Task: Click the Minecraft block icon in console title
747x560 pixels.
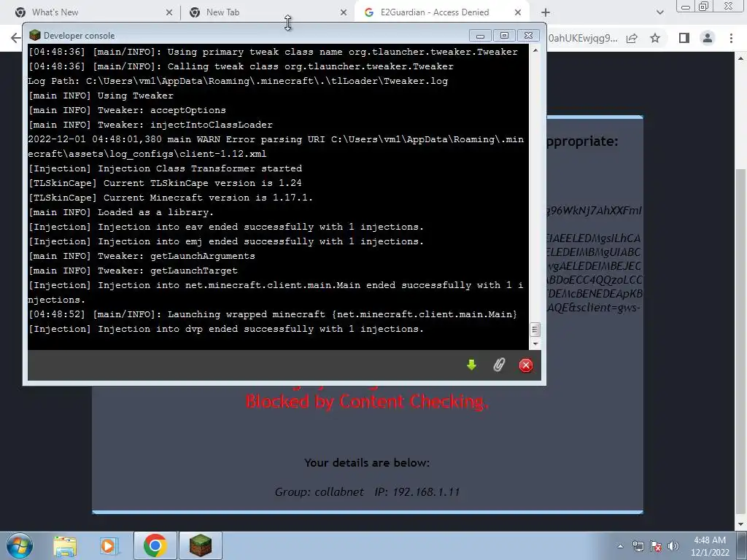Action: [35, 35]
